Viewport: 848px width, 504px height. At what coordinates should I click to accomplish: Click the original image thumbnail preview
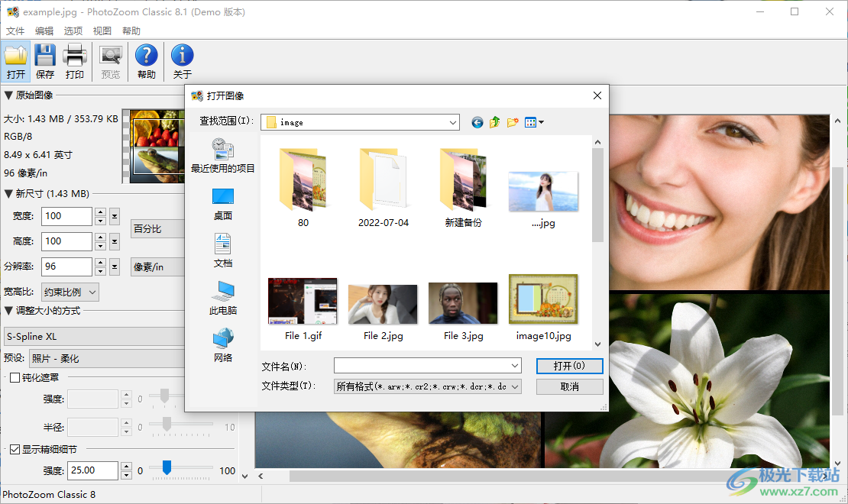coord(154,146)
